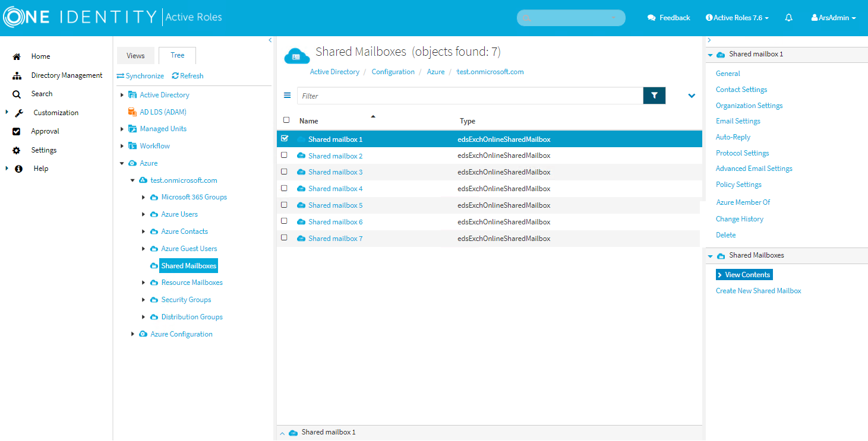Click the One Identity logo
The height and width of the screenshot is (441, 868).
[80, 17]
